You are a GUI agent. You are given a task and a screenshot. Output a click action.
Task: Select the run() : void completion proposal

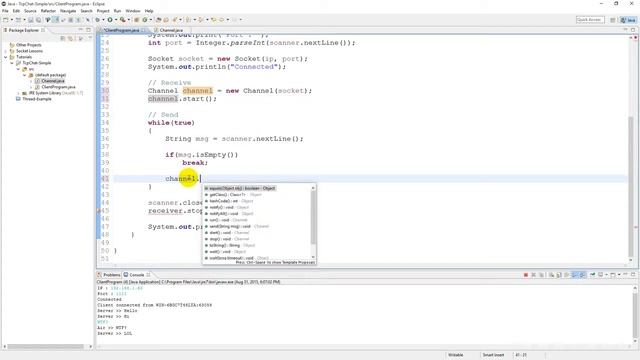coord(226,220)
